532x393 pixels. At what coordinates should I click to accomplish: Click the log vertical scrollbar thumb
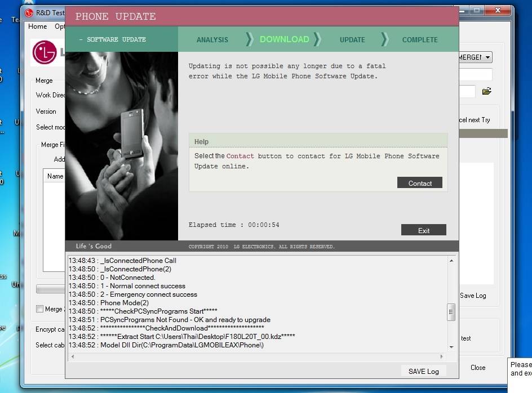pyautogui.click(x=451, y=311)
